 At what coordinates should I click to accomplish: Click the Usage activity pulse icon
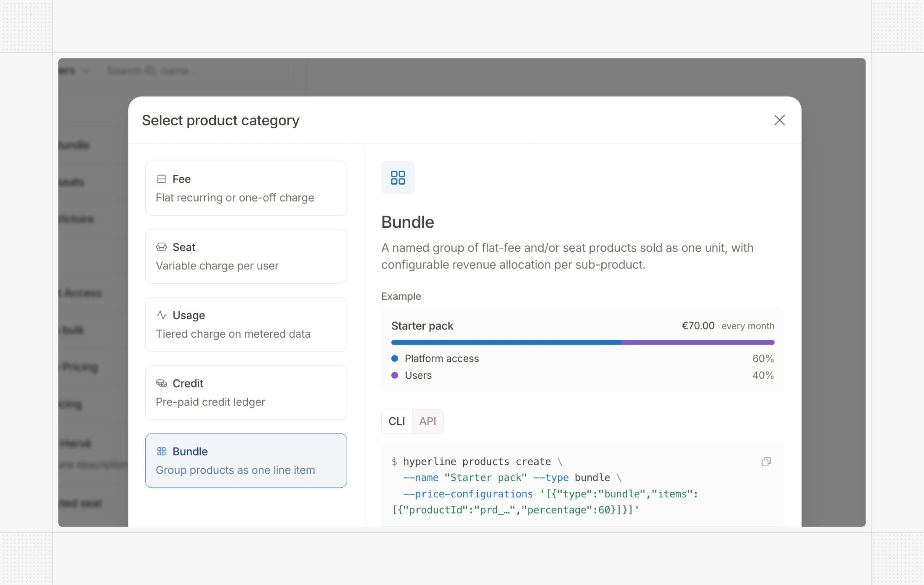pos(162,315)
